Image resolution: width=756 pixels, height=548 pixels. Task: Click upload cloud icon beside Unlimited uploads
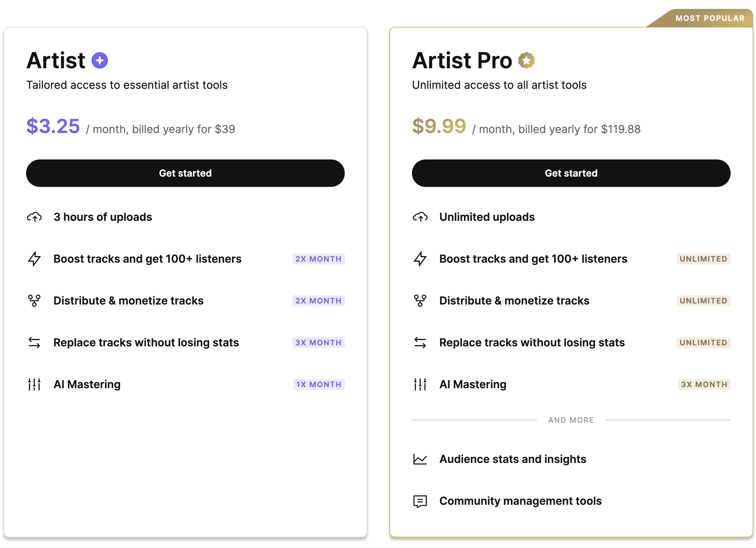(420, 217)
